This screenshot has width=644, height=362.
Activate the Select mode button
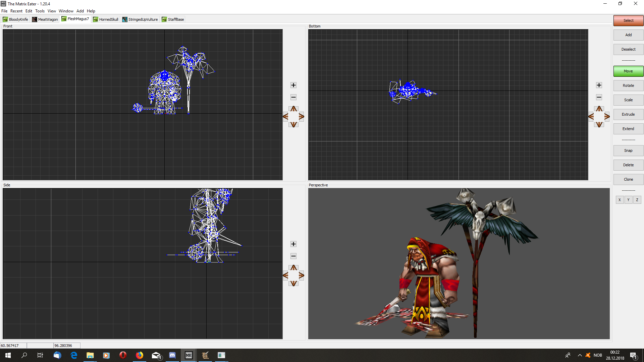click(x=628, y=20)
